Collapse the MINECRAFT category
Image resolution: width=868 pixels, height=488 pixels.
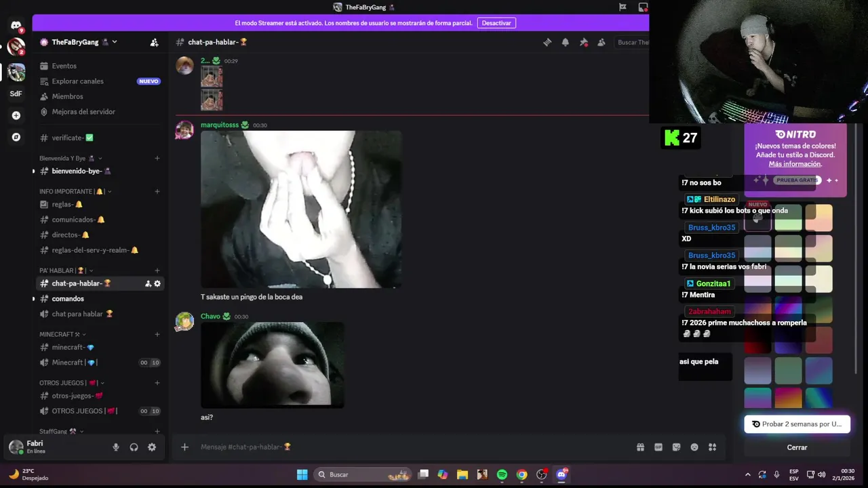click(x=62, y=334)
